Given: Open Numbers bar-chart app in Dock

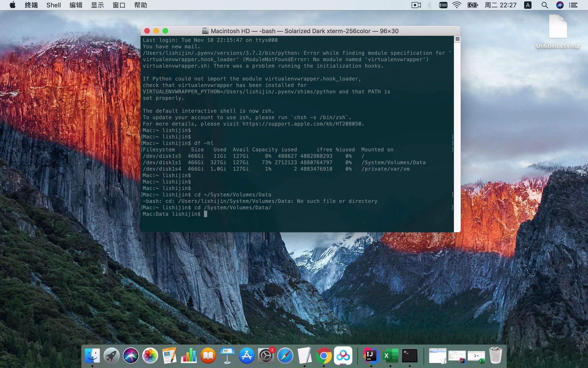Looking at the screenshot, I should 189,356.
